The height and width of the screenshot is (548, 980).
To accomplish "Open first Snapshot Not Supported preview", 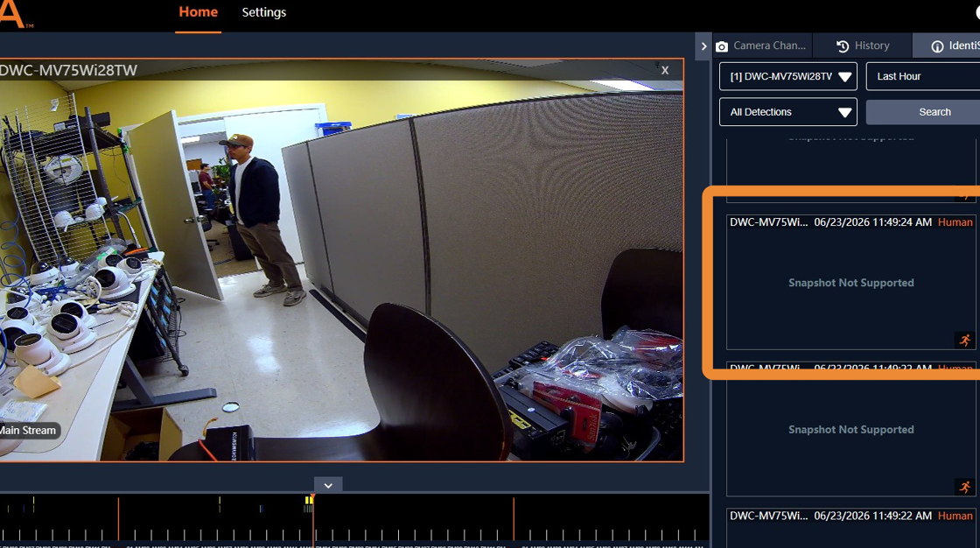I will [850, 283].
